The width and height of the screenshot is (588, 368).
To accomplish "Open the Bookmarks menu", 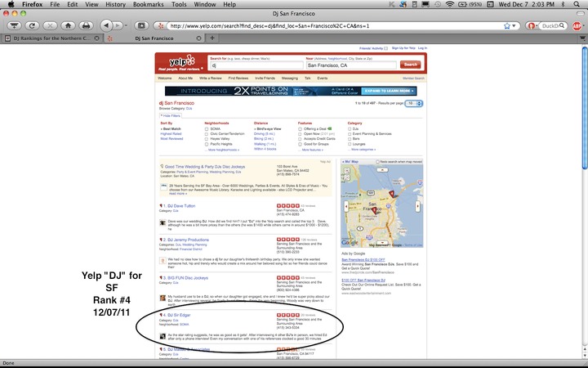I will [148, 5].
